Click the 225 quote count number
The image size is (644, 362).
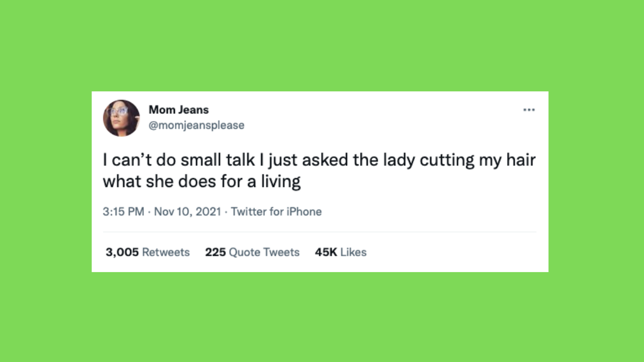click(215, 252)
